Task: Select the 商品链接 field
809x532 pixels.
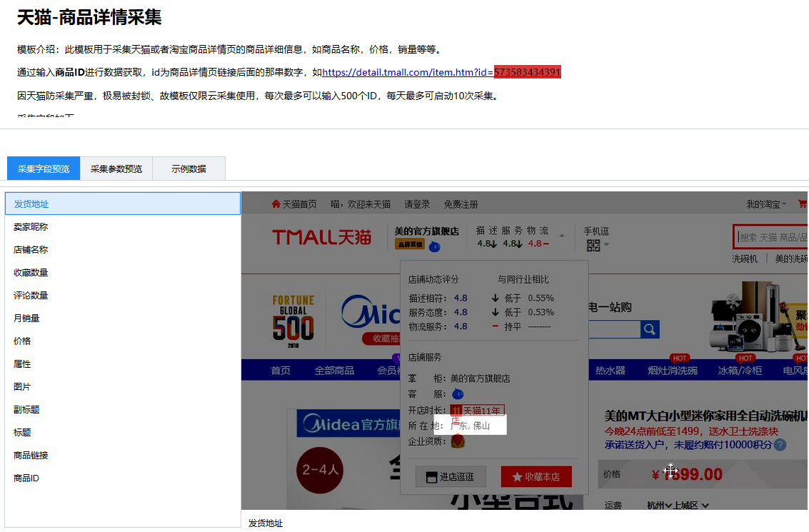Action: (x=123, y=455)
